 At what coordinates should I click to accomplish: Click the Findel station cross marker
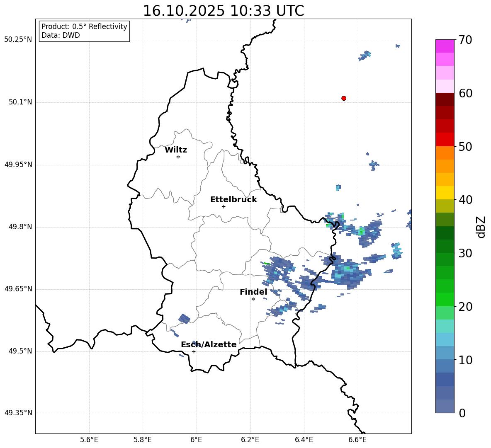pos(253,299)
